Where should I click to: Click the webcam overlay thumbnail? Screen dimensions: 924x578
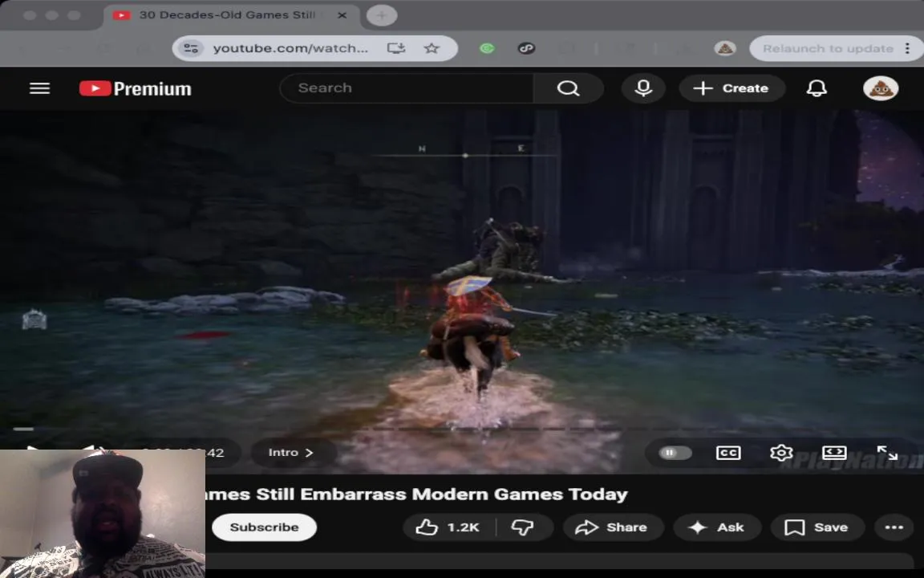[x=103, y=514]
